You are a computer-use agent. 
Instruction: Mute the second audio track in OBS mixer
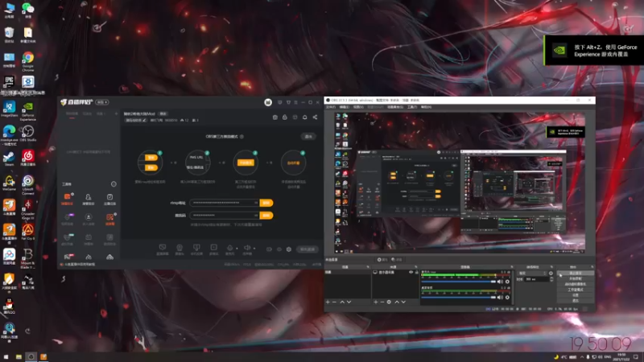(500, 297)
